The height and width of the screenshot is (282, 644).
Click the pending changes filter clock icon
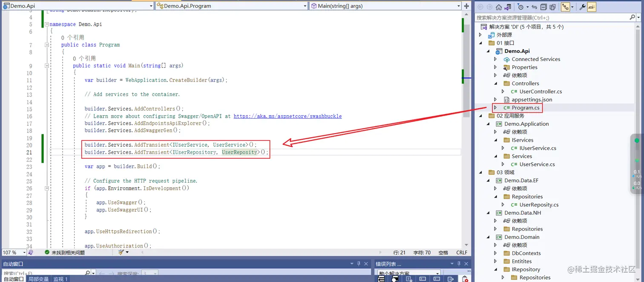click(520, 7)
